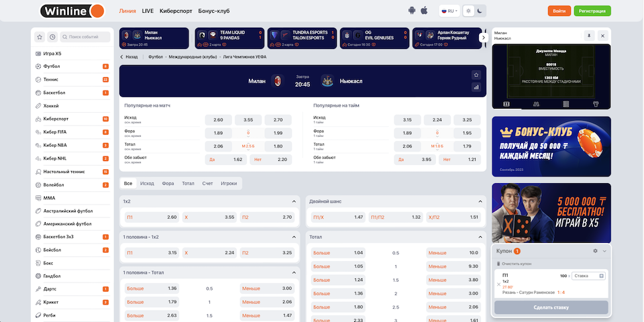Switch to the Фора tab
Viewport: 644px width, 322px height.
pyautogui.click(x=168, y=183)
